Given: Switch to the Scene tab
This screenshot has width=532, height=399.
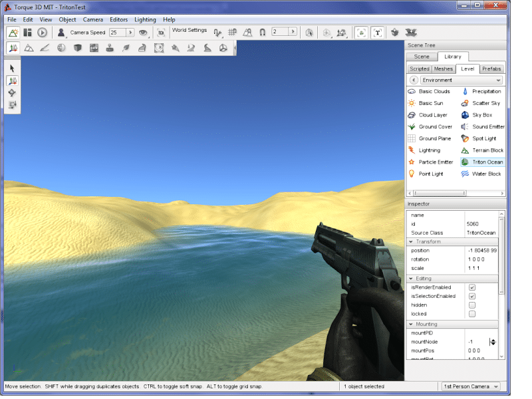Looking at the screenshot, I should click(422, 57).
